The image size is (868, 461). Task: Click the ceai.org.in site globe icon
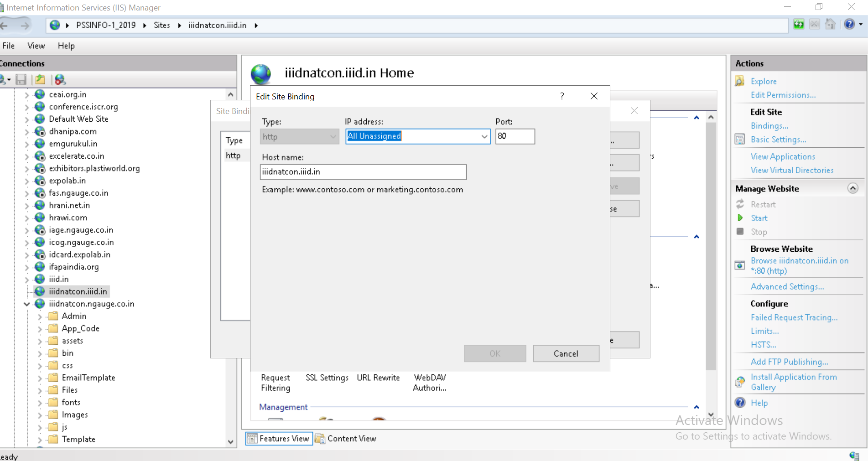40,94
